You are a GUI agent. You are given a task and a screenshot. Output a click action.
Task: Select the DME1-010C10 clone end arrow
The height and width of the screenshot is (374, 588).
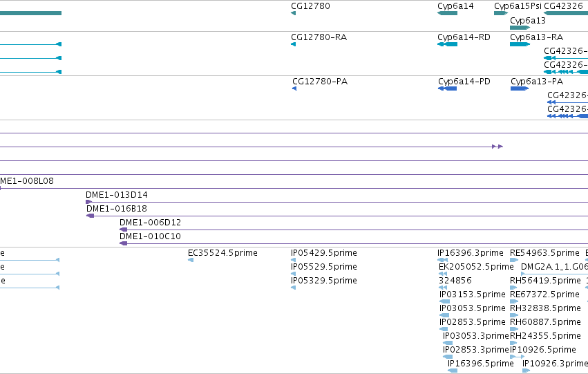click(123, 243)
